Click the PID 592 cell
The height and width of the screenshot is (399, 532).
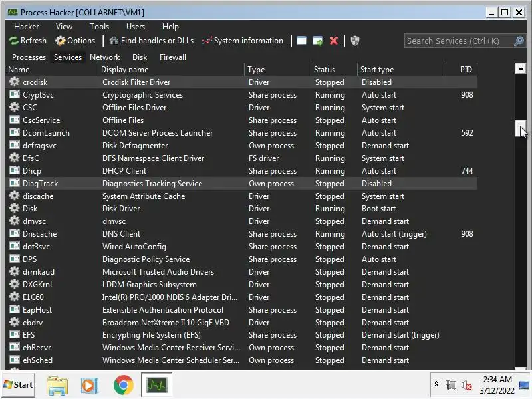click(467, 132)
